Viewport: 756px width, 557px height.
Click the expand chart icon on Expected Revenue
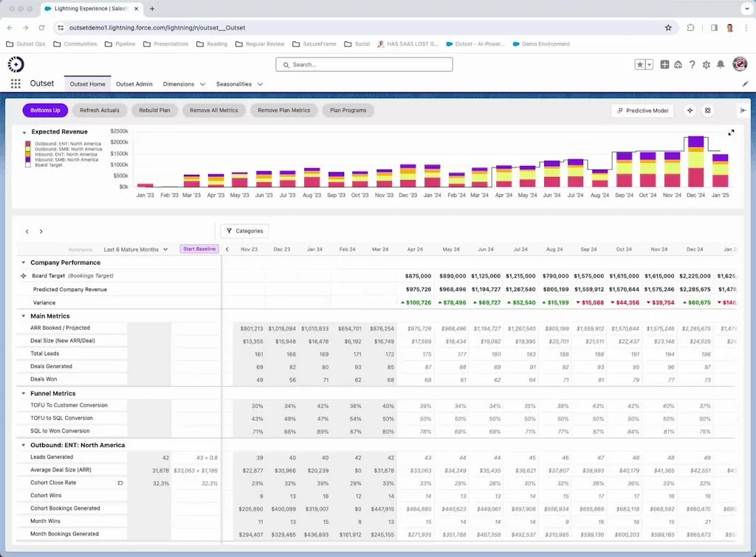[x=732, y=133]
